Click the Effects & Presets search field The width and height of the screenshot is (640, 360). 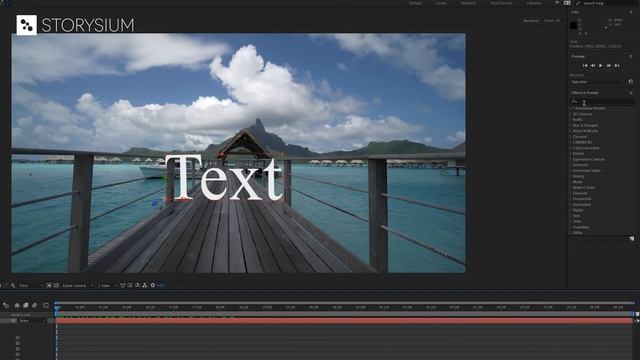click(x=602, y=101)
